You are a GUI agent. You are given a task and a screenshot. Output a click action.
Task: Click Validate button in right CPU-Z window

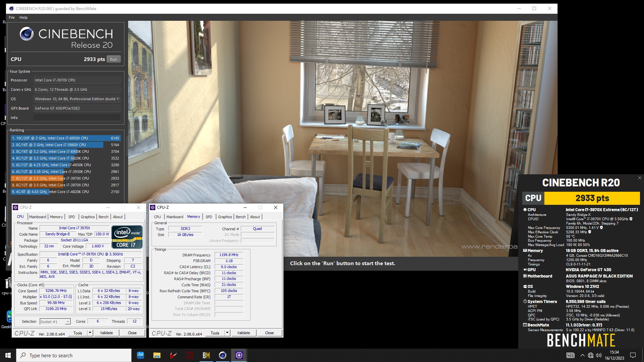pos(244,333)
